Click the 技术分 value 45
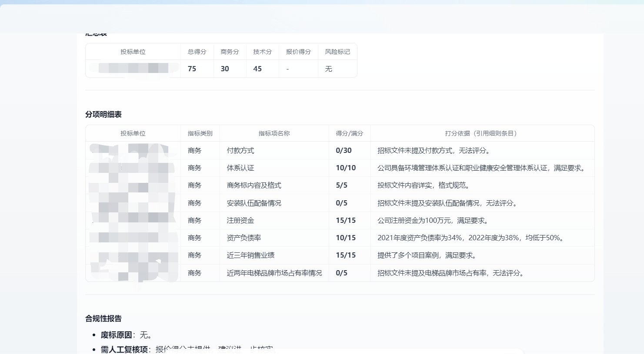This screenshot has width=644, height=354. pyautogui.click(x=257, y=69)
